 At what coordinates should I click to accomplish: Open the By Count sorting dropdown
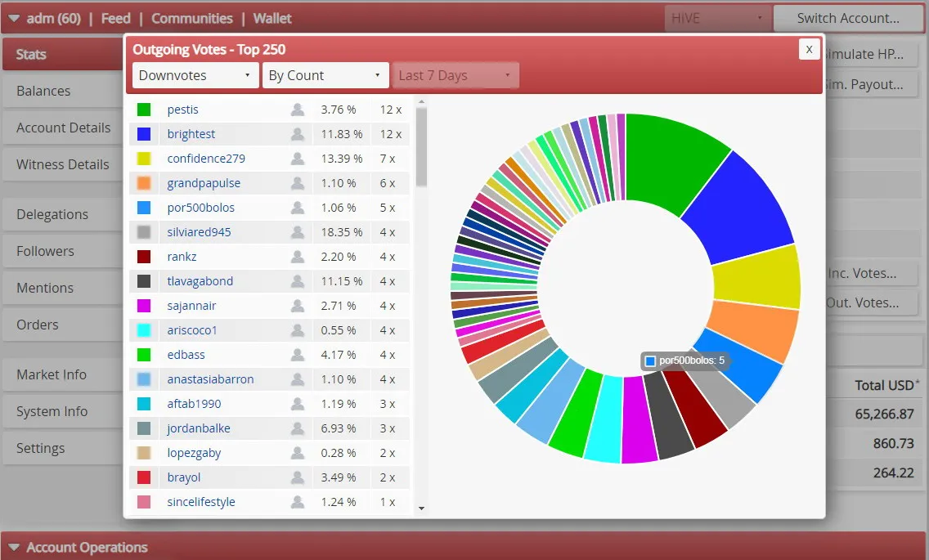[x=325, y=75]
